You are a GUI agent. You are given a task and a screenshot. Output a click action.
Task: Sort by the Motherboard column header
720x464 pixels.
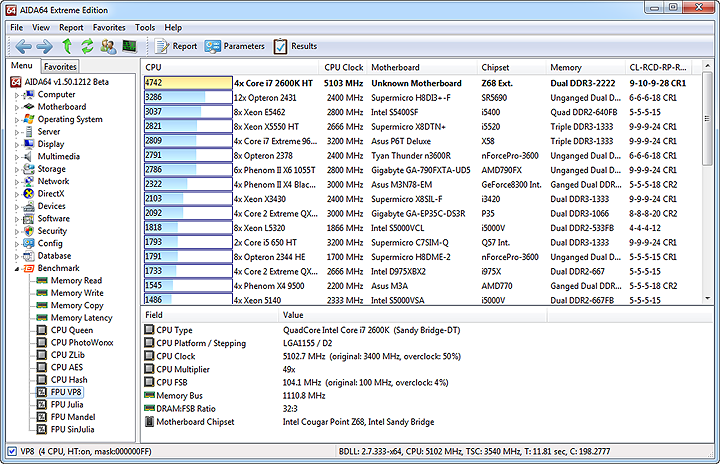point(422,68)
